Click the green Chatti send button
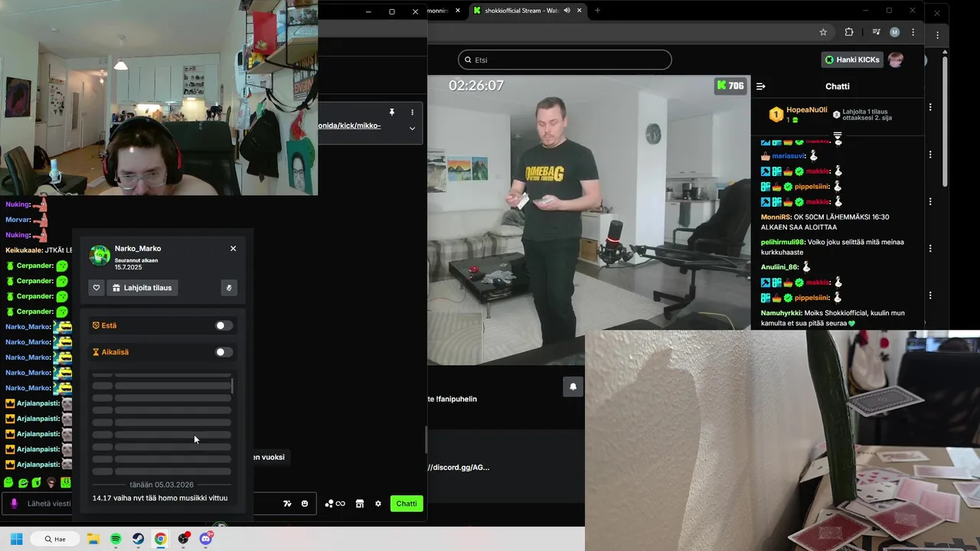 [407, 504]
